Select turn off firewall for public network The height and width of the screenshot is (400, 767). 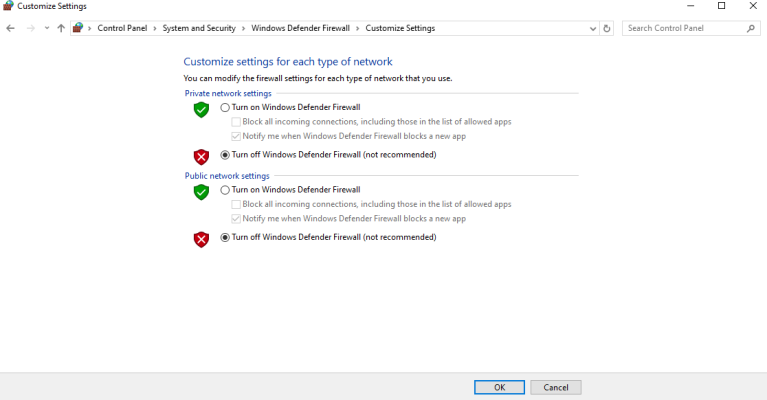[225, 237]
